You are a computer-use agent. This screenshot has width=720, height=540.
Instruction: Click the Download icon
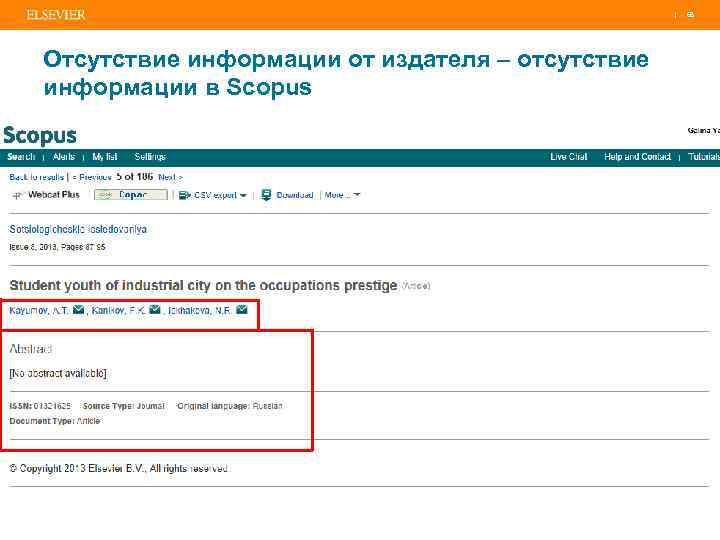point(266,195)
